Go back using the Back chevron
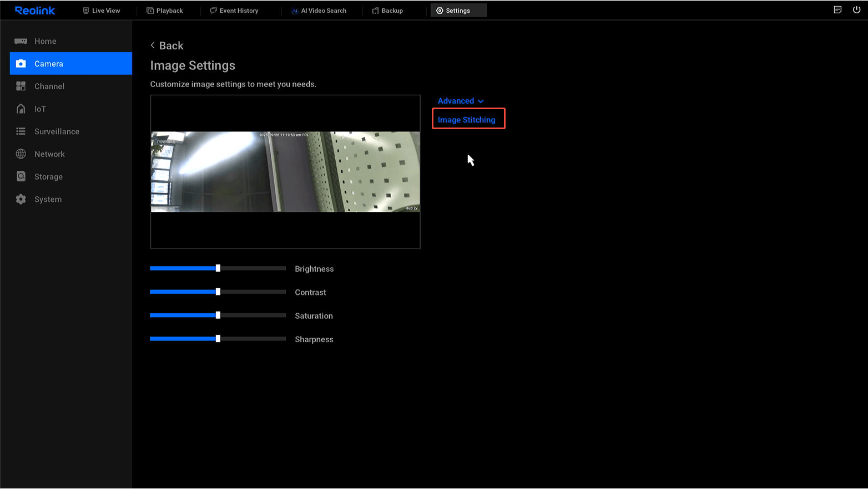The width and height of the screenshot is (868, 489). (x=153, y=45)
